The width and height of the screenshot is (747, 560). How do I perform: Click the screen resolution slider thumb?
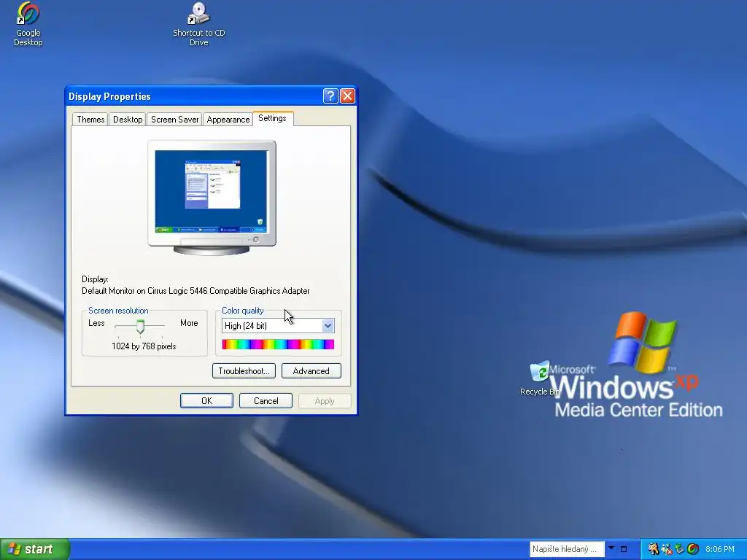click(140, 326)
